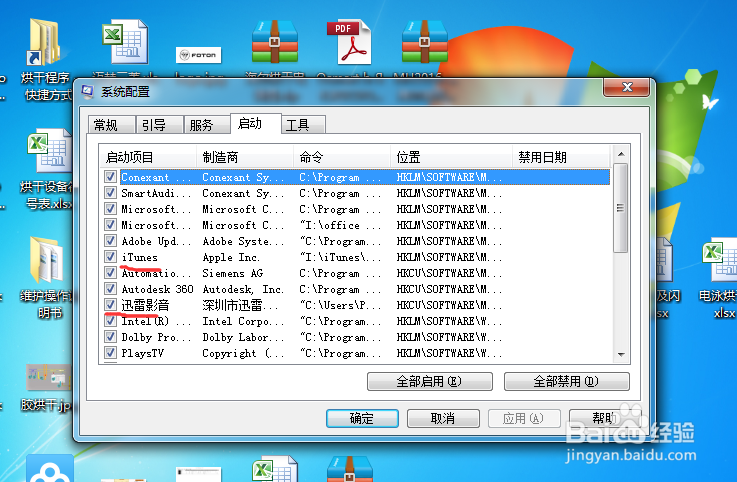The image size is (737, 482).
Task: Switch to the 工具 tab
Action: coord(304,125)
